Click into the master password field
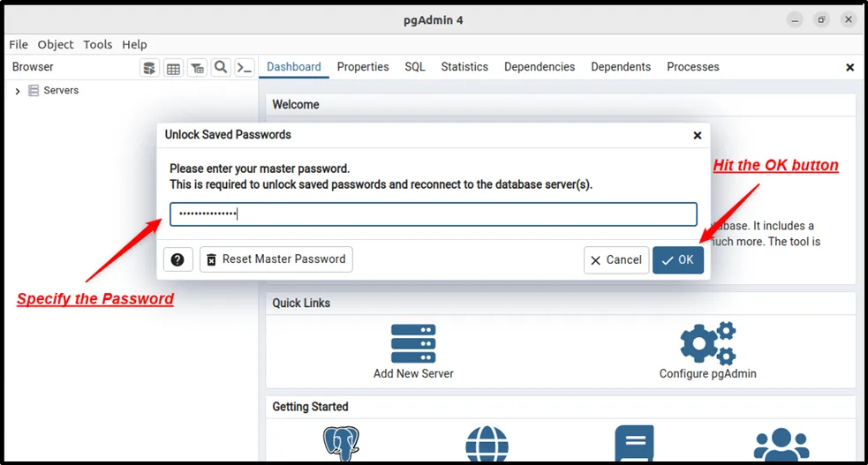The height and width of the screenshot is (465, 868). coord(433,214)
